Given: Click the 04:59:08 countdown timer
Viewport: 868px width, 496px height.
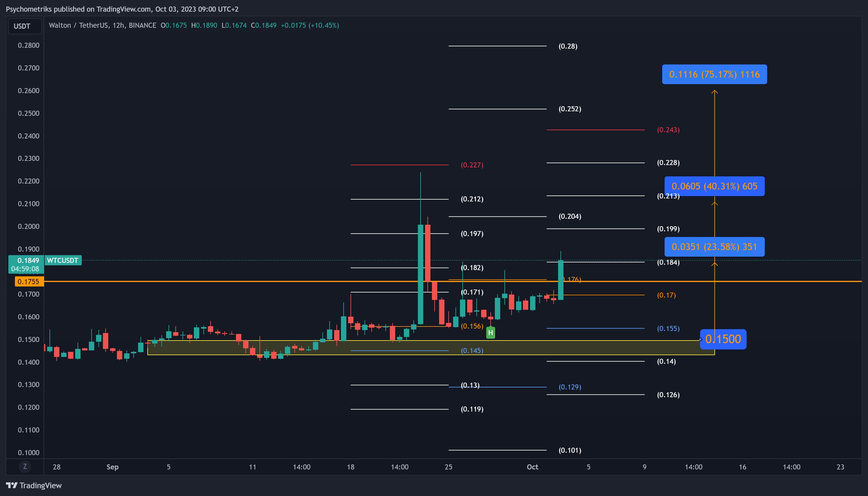Looking at the screenshot, I should (25, 269).
